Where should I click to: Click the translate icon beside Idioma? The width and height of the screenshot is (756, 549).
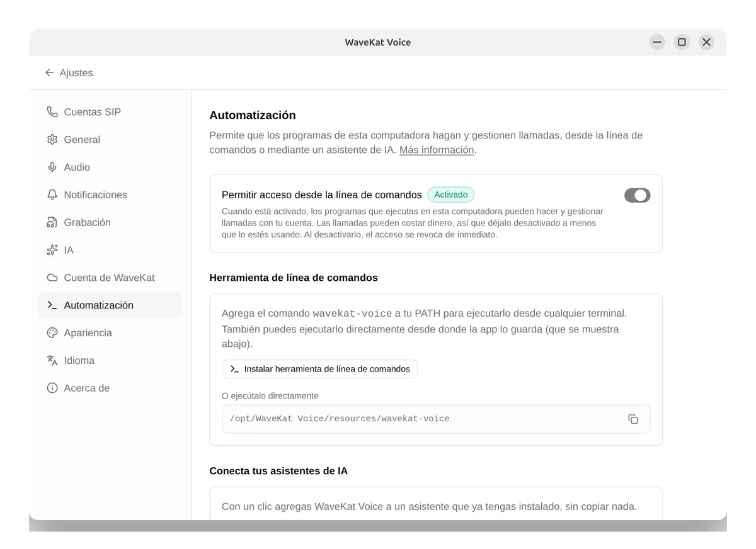tap(52, 361)
